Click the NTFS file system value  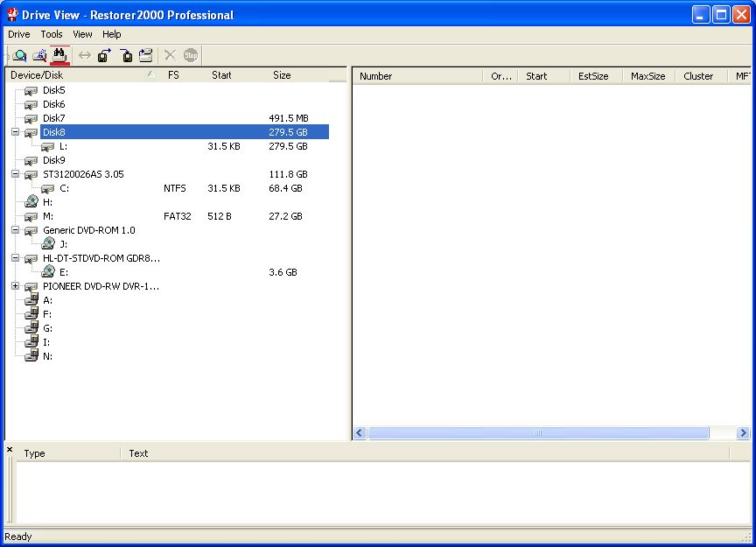click(x=174, y=188)
